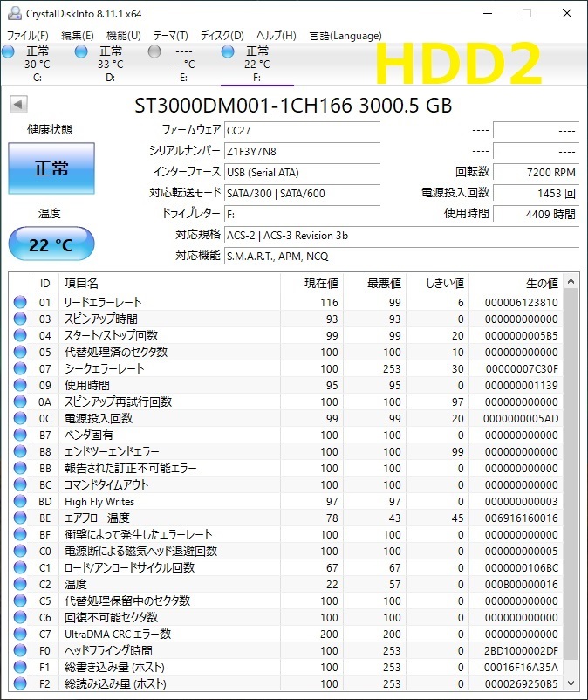
Task: Select disk F: tab at 22 °C
Action: coord(257,65)
